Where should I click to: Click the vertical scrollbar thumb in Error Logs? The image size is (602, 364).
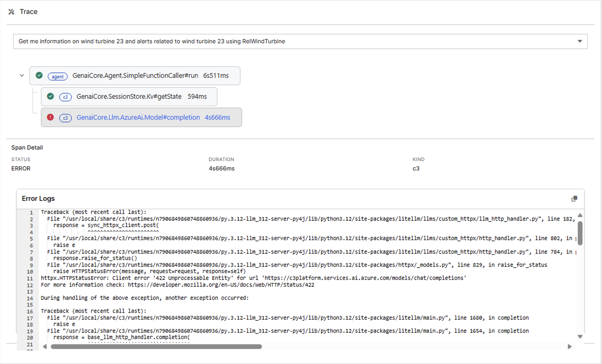580,233
